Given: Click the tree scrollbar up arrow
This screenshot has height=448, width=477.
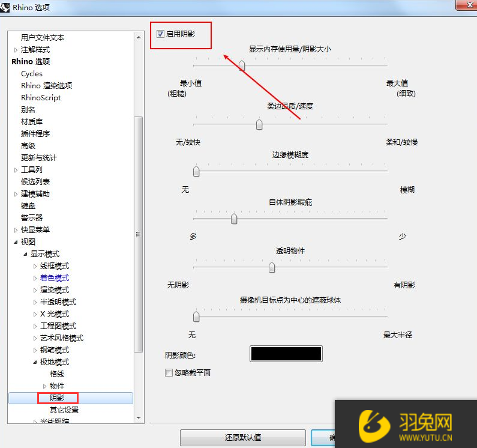Looking at the screenshot, I should coord(139,37).
